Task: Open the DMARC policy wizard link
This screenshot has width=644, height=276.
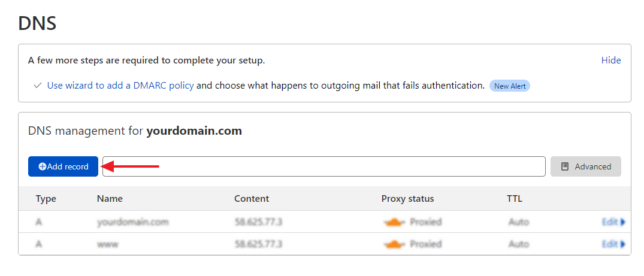Action: tap(120, 86)
